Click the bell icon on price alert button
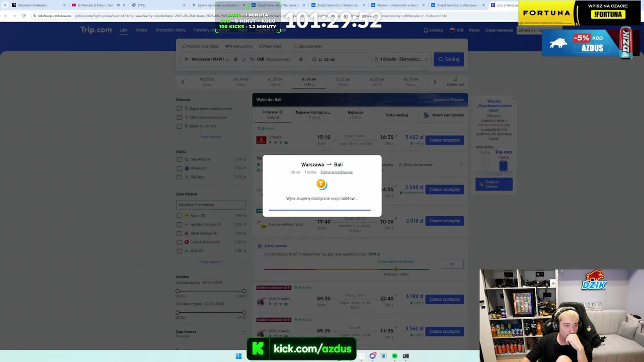 (x=427, y=115)
